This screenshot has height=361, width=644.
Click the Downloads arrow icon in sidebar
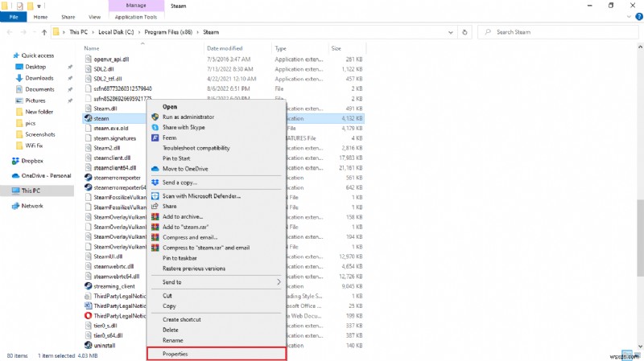tap(19, 78)
